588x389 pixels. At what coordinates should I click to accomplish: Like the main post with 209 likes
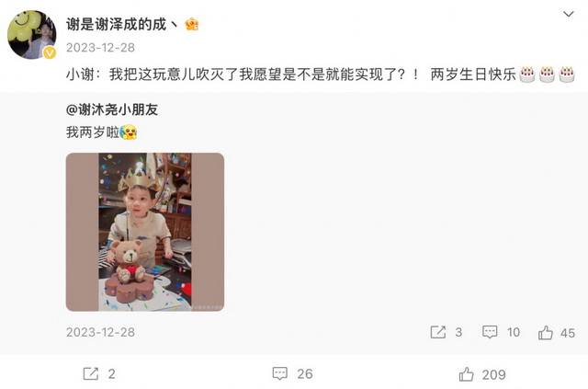466,374
